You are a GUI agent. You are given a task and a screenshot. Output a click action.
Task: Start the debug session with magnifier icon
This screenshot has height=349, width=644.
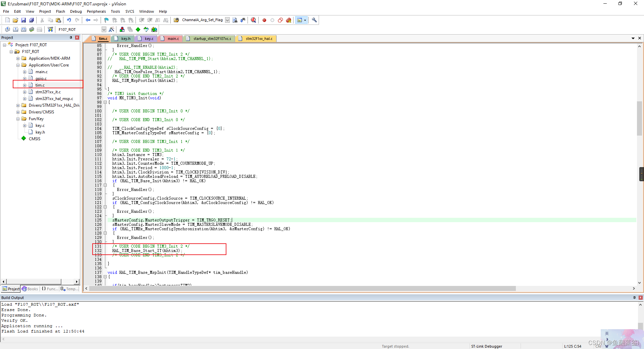point(253,20)
